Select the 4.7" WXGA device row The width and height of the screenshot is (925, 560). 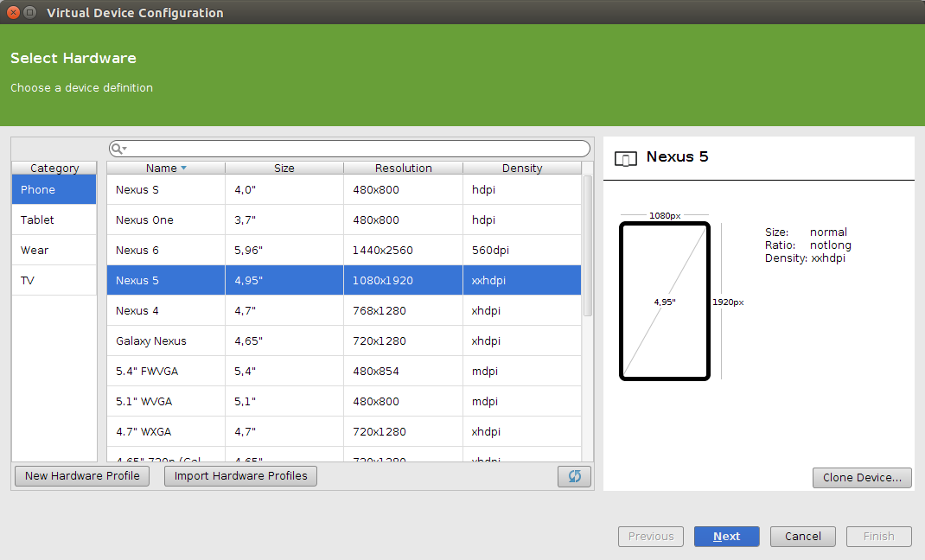click(344, 431)
